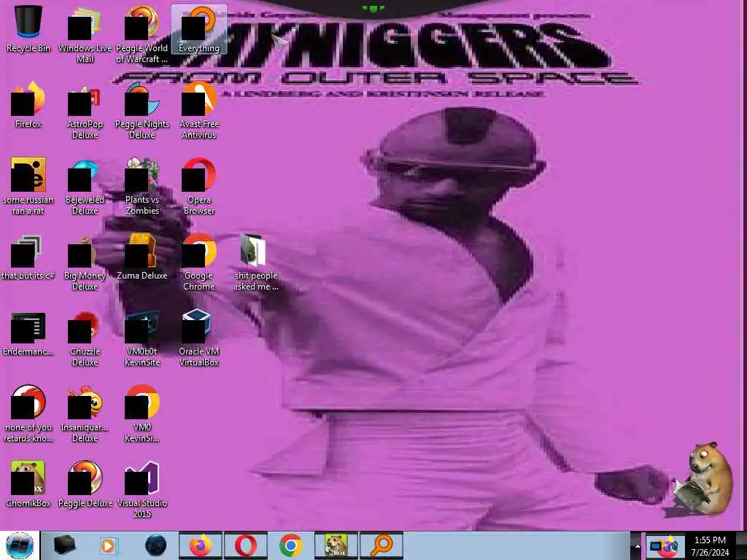Open the ChomikBox desktop icon
The width and height of the screenshot is (747, 560).
tap(28, 484)
